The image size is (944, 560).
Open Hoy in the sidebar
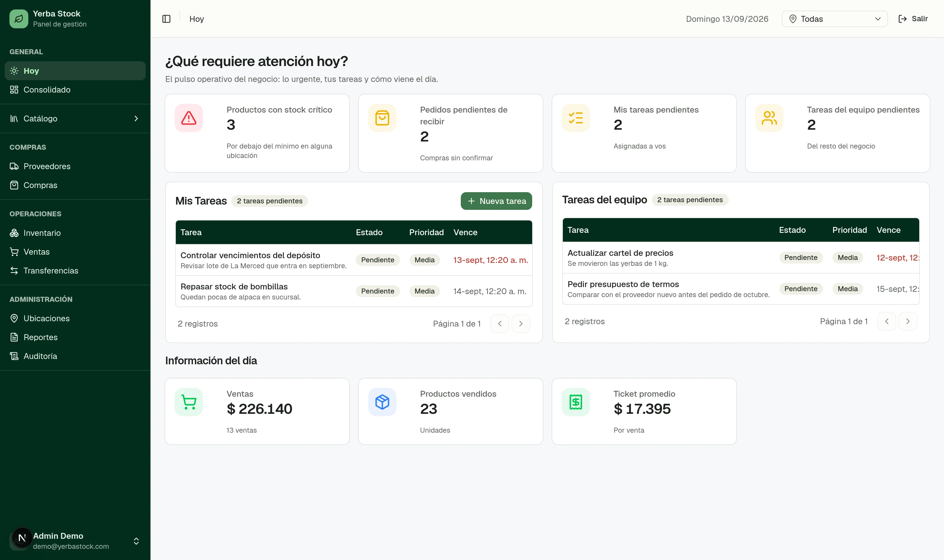[x=75, y=70]
